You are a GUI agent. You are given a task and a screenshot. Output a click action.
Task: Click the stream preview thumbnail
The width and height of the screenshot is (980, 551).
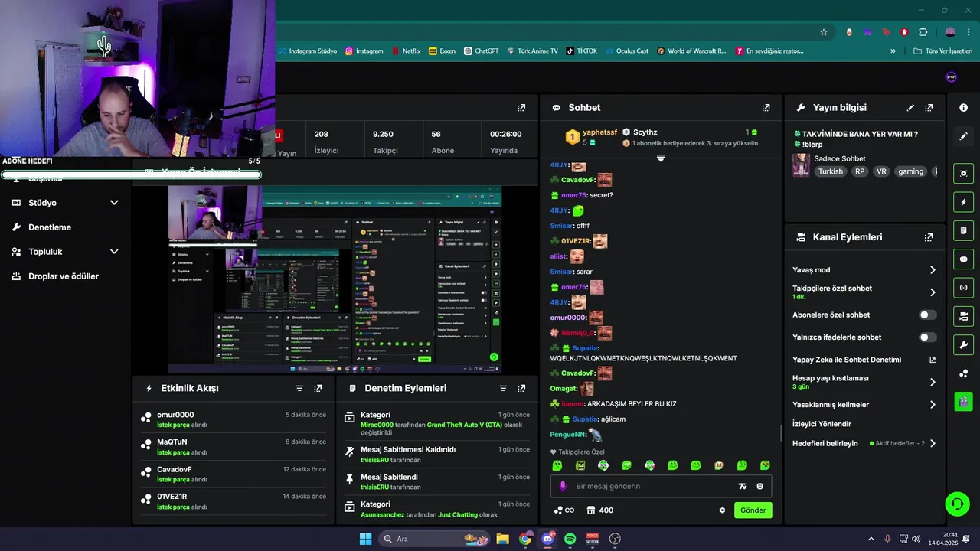click(335, 279)
